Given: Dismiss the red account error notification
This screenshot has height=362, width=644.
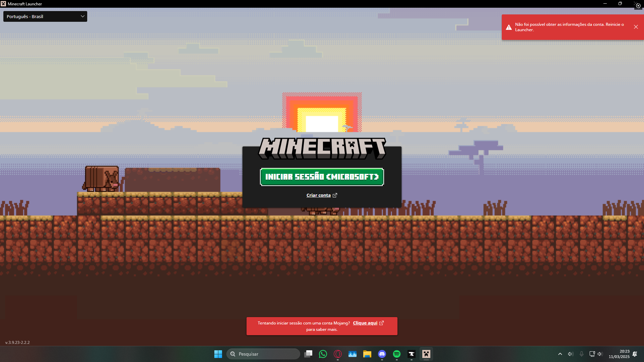Looking at the screenshot, I should click(636, 27).
